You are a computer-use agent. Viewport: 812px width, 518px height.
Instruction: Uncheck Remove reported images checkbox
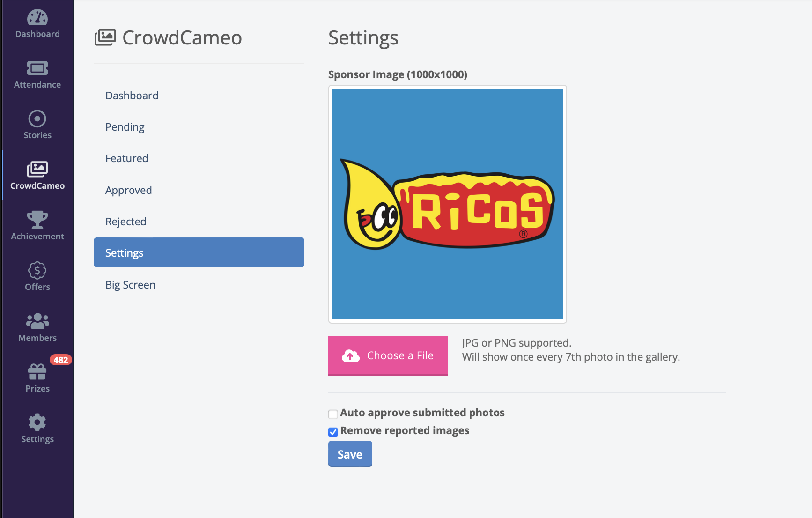(x=333, y=432)
